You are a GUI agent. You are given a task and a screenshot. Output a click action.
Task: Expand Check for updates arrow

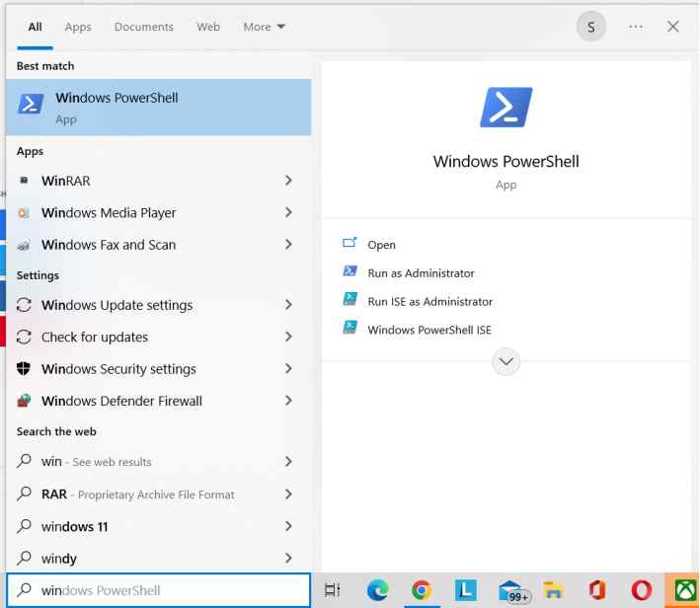288,337
